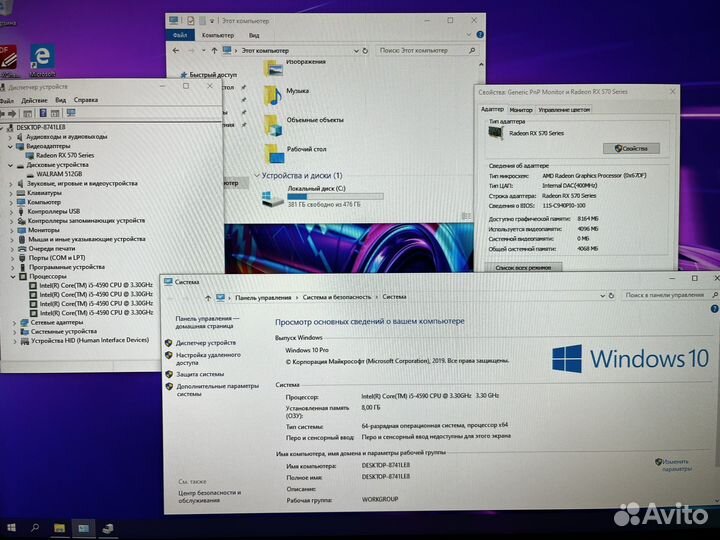Click Back arrow in Explorer window

[176, 51]
